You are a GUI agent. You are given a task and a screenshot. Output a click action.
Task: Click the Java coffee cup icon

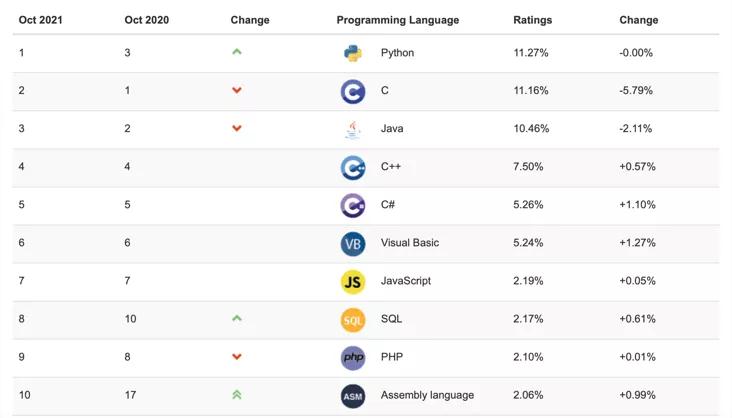(x=352, y=130)
